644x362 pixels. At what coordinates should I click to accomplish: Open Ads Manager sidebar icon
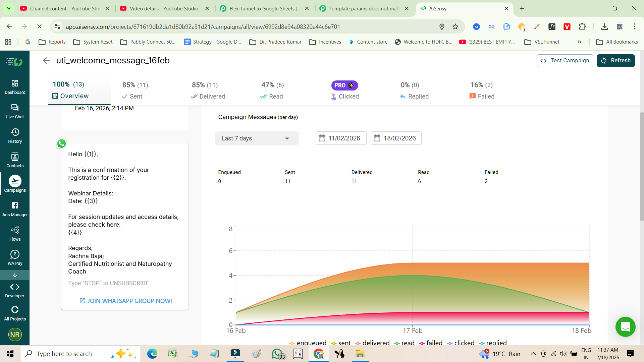tap(15, 209)
